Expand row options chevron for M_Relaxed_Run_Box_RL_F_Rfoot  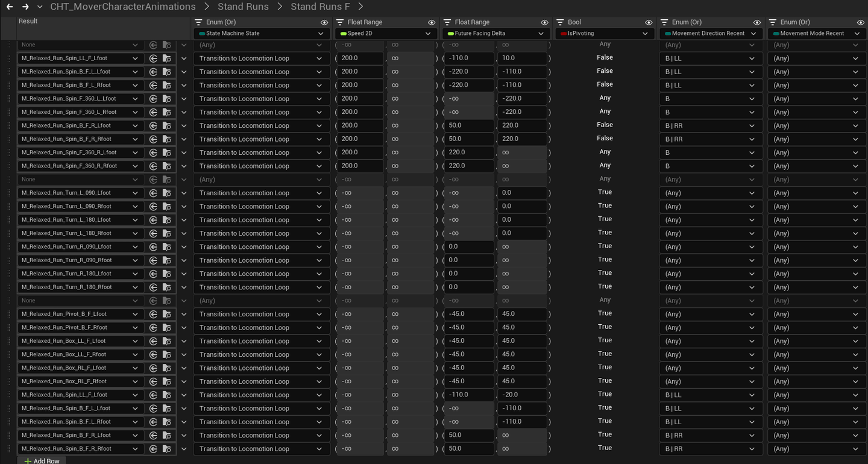pos(184,381)
